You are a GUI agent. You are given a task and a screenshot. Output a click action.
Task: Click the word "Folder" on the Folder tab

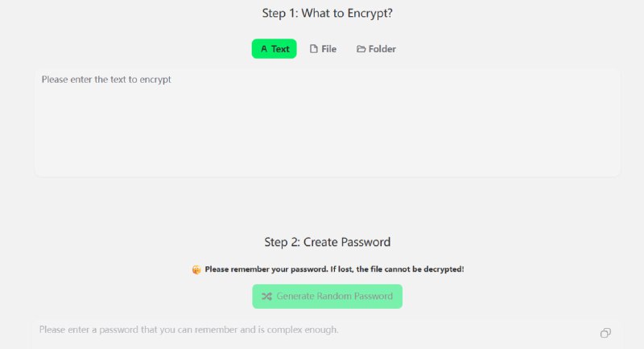click(x=382, y=49)
